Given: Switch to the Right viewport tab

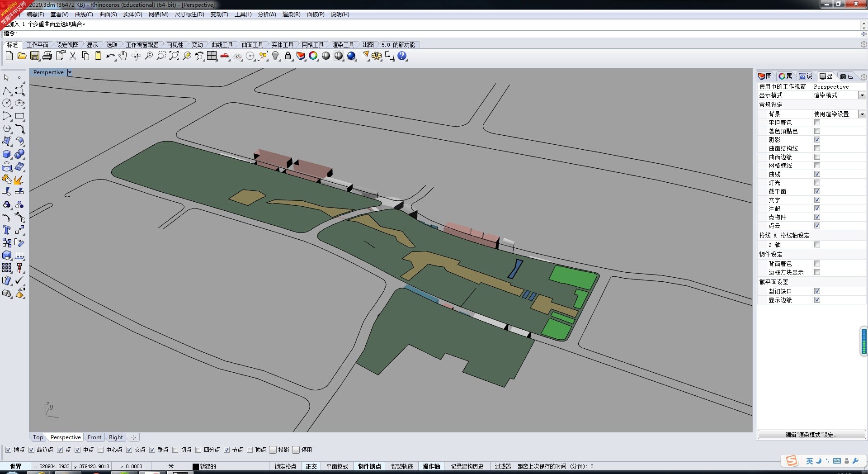Looking at the screenshot, I should pos(116,437).
